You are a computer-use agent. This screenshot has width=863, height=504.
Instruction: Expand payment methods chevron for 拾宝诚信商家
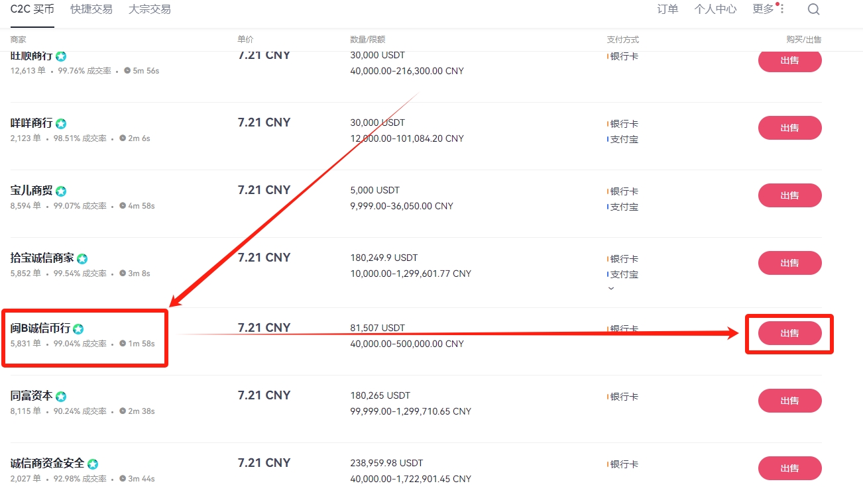[x=611, y=289]
